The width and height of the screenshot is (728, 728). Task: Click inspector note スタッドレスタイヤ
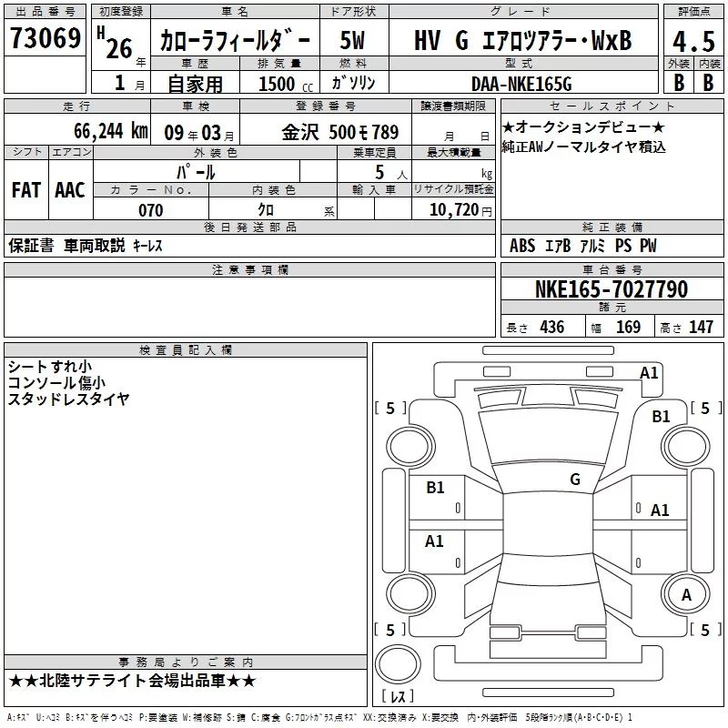pos(69,399)
